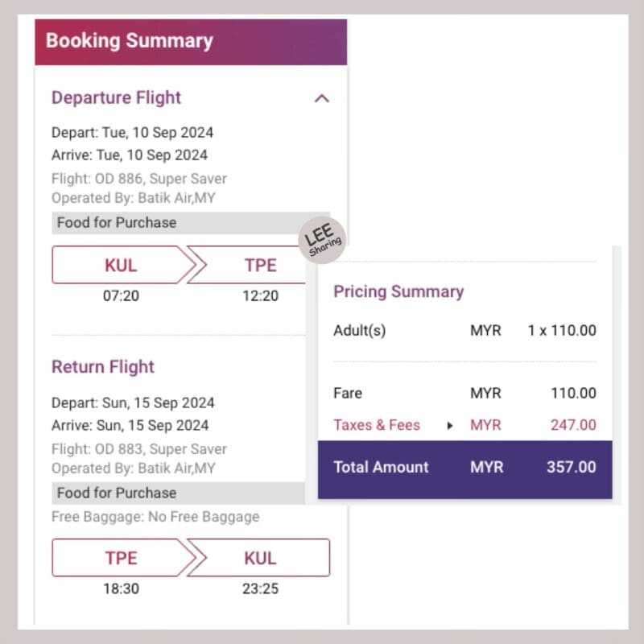Image resolution: width=644 pixels, height=644 pixels.
Task: Click the Booking Summary header bar
Action: click(x=191, y=42)
